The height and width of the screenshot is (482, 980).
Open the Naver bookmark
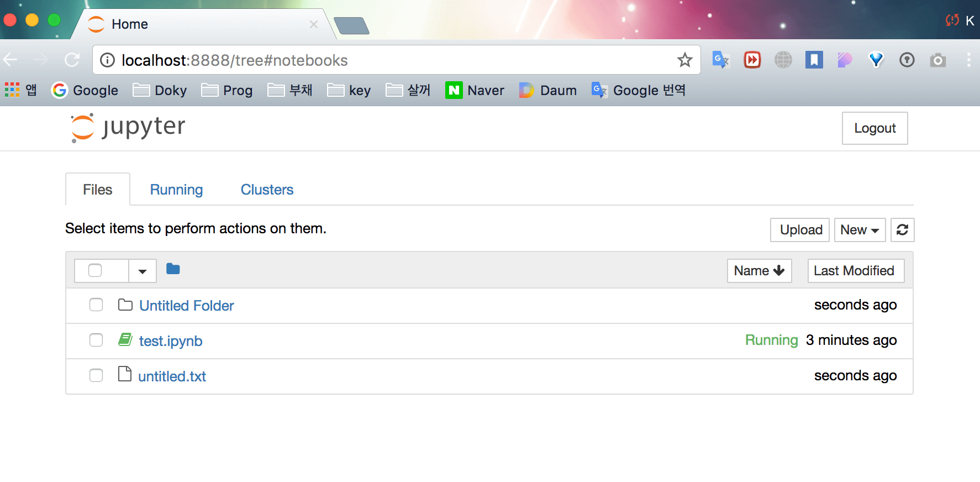pos(475,90)
